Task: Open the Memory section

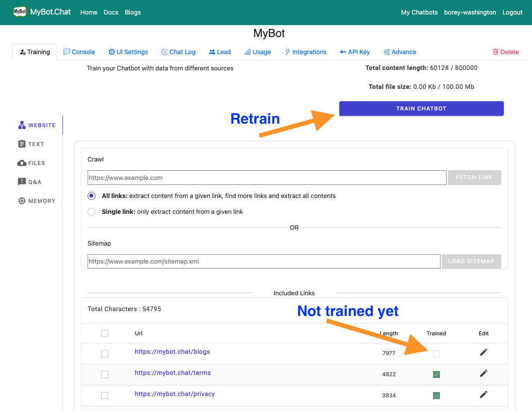Action: [x=37, y=201]
